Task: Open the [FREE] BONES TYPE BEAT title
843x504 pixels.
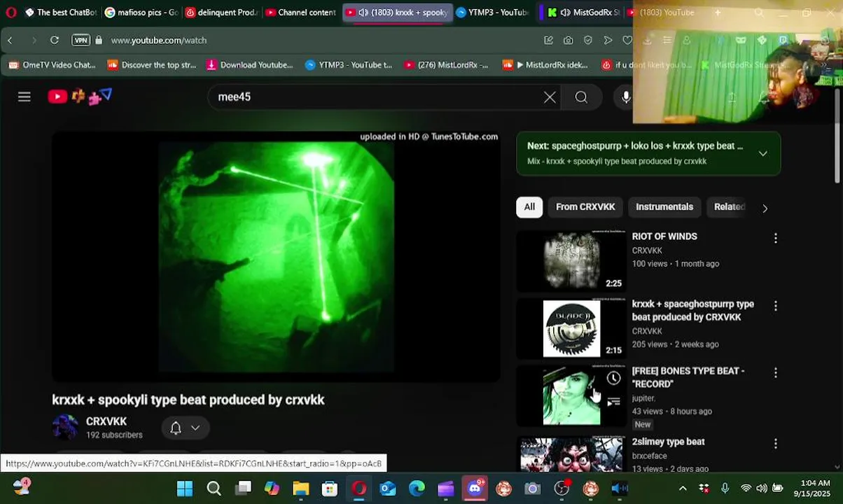Action: pos(688,377)
